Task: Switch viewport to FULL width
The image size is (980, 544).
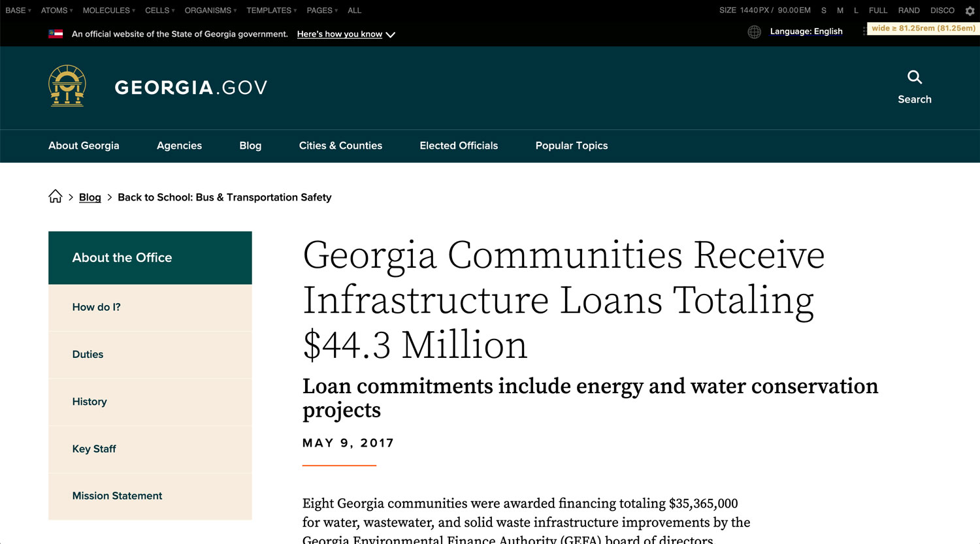Action: click(x=877, y=10)
